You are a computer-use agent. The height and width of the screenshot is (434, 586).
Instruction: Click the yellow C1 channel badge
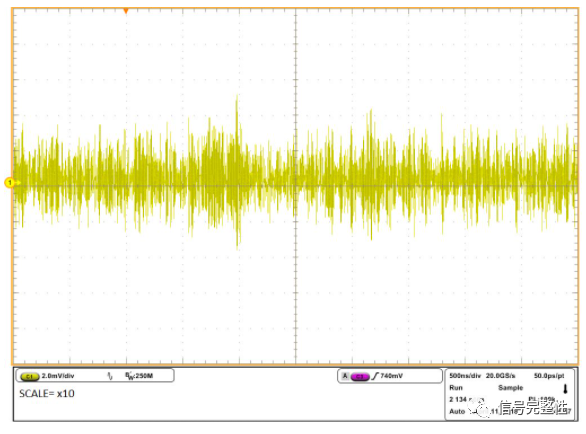click(30, 376)
